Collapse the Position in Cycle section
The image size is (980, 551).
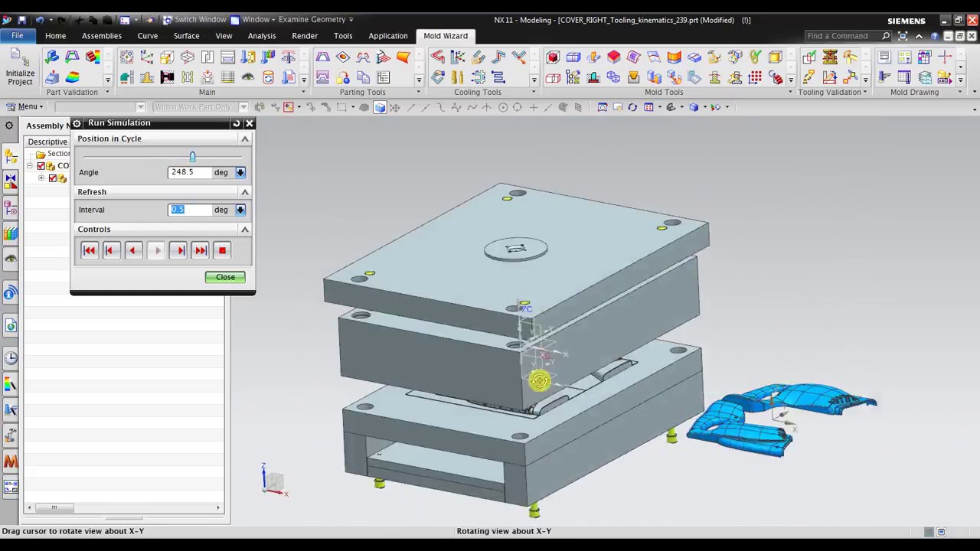(x=245, y=139)
